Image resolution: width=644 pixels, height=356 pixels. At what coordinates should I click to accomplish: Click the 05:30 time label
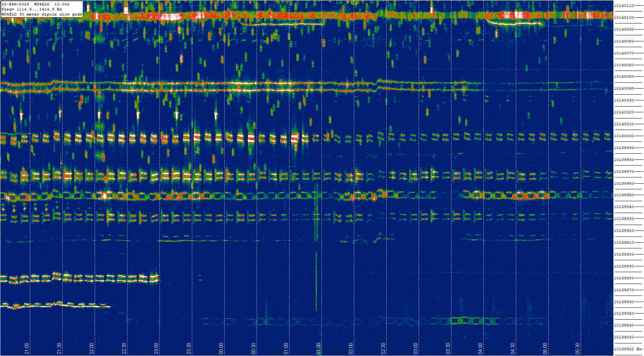tap(578, 348)
